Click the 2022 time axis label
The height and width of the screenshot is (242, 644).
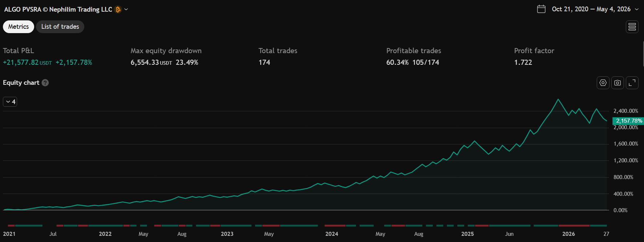click(x=105, y=234)
